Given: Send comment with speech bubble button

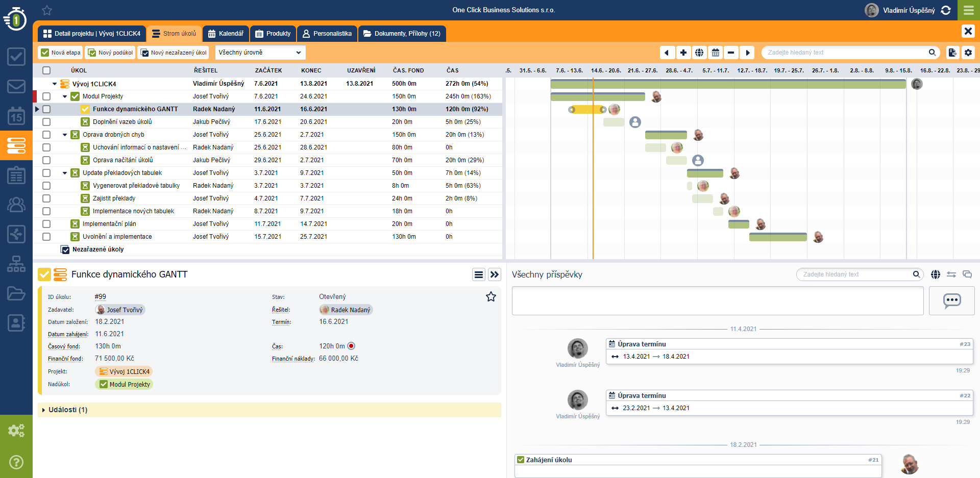Looking at the screenshot, I should (x=952, y=300).
